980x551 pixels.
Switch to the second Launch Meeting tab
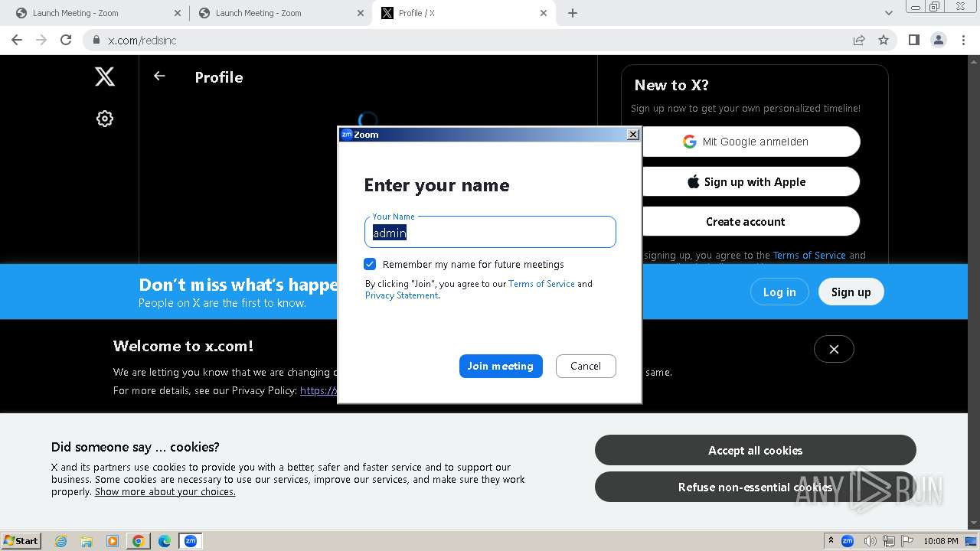(x=279, y=13)
